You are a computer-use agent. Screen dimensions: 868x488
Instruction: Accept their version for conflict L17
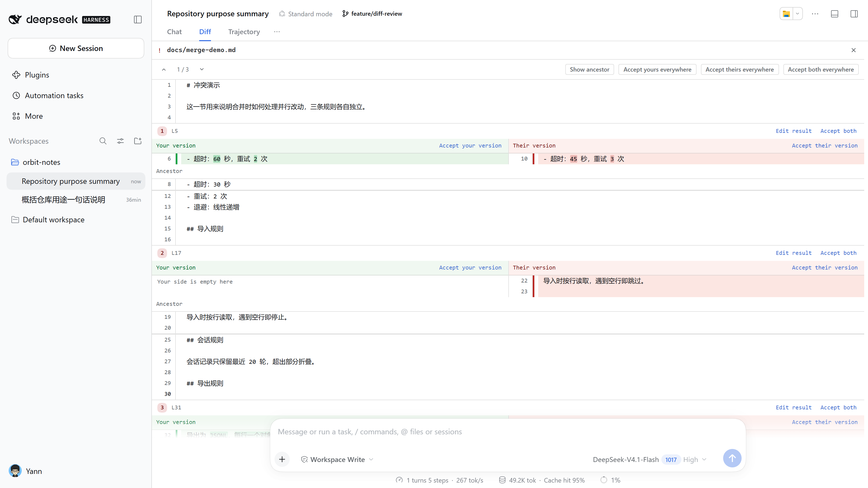[x=825, y=267]
